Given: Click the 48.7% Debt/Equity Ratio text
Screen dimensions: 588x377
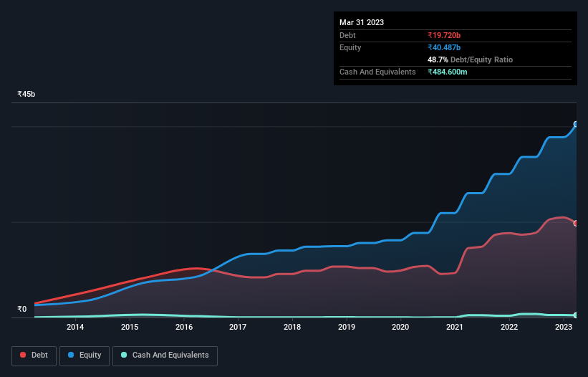Looking at the screenshot, I should (x=470, y=59).
